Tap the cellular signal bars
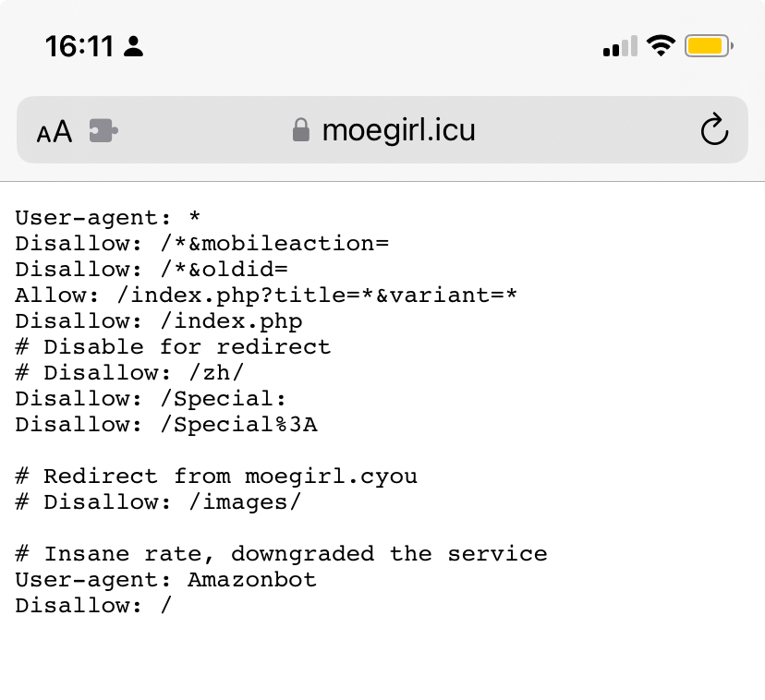The height and width of the screenshot is (700, 765). [620, 46]
